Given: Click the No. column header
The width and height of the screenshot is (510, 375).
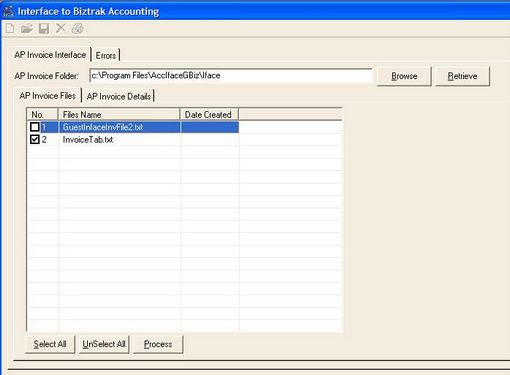Looking at the screenshot, I should pos(43,115).
